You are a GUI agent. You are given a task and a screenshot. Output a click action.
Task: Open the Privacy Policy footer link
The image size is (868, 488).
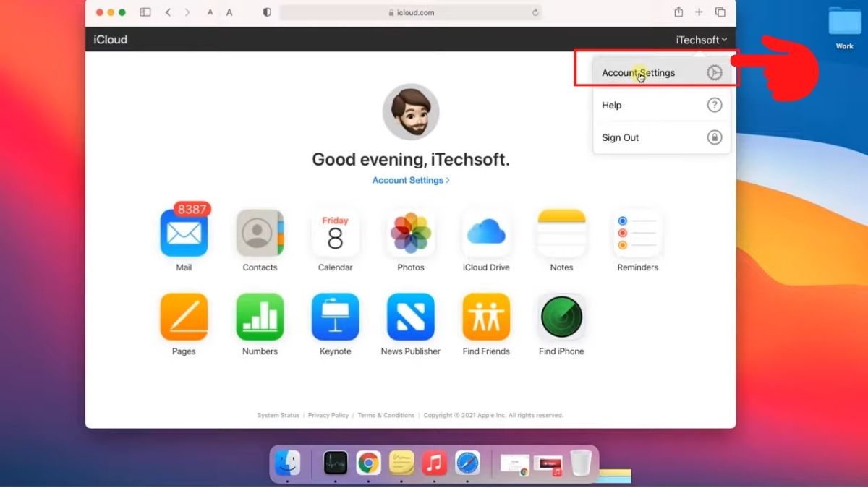(328, 416)
